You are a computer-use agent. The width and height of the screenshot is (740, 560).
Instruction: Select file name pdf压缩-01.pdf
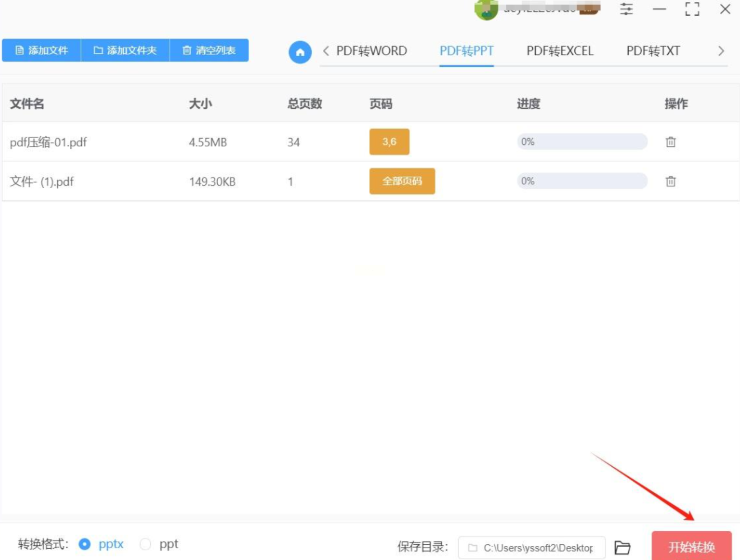(48, 142)
